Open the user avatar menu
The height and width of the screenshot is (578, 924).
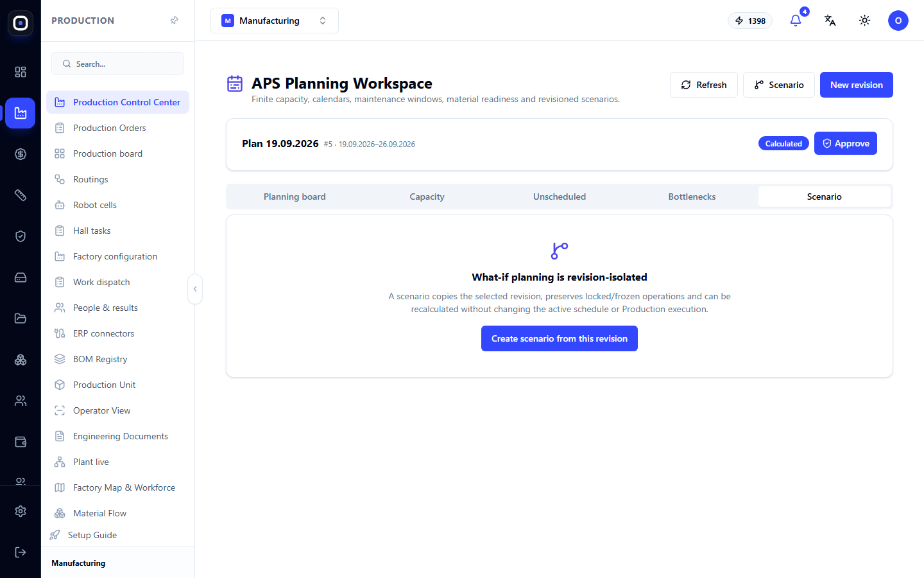(898, 21)
